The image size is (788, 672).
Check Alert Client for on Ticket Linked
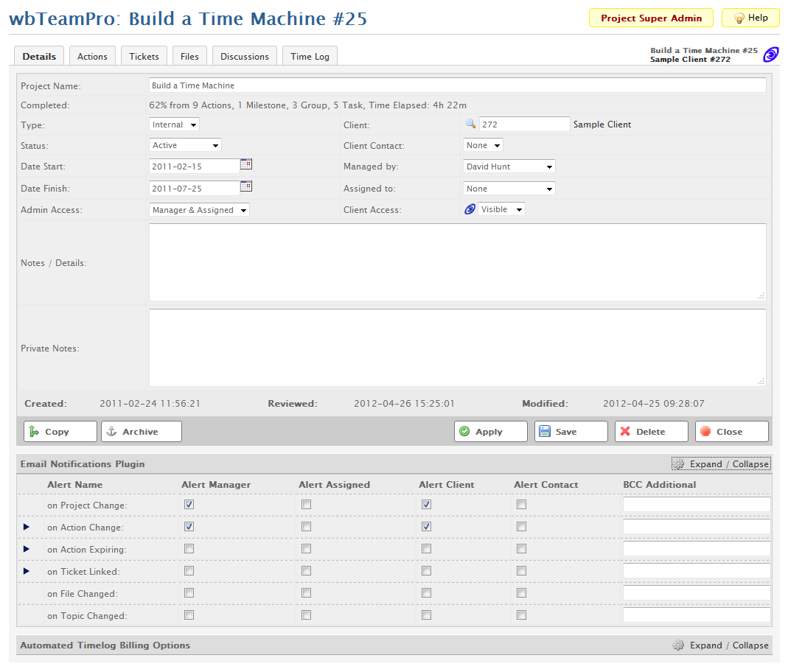[x=426, y=571]
